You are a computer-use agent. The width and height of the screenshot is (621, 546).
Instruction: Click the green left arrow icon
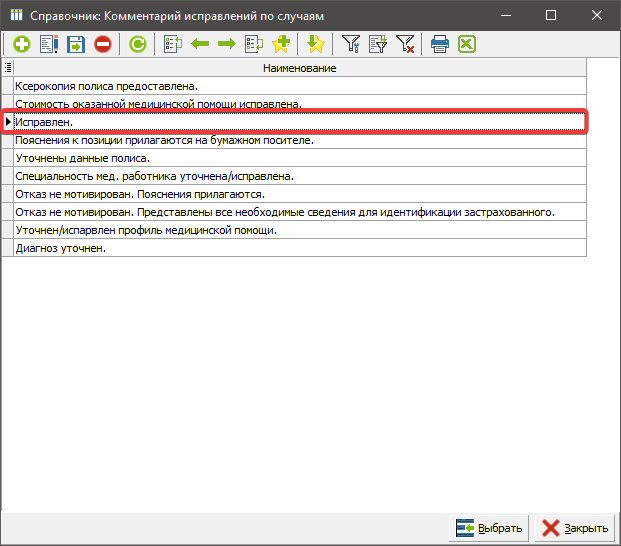point(199,44)
